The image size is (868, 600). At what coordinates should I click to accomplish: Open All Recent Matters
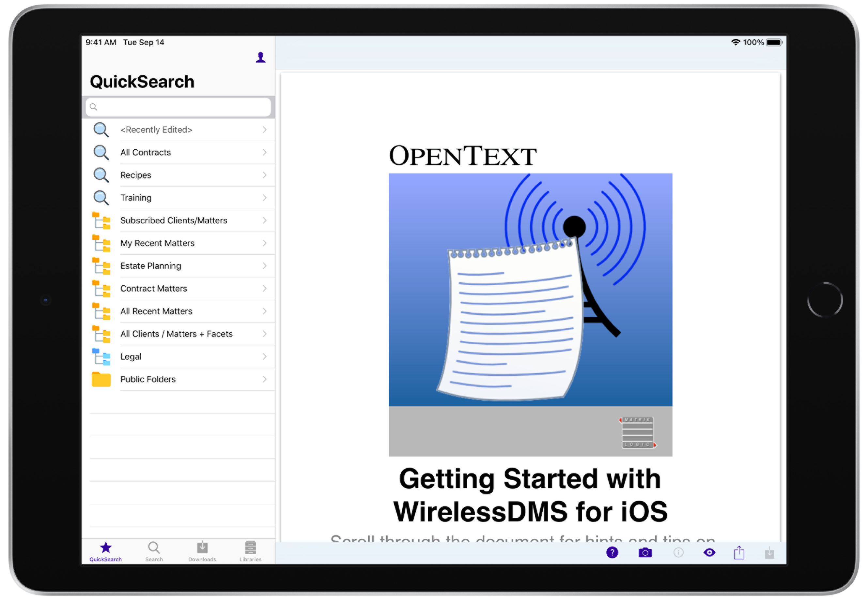tap(178, 311)
